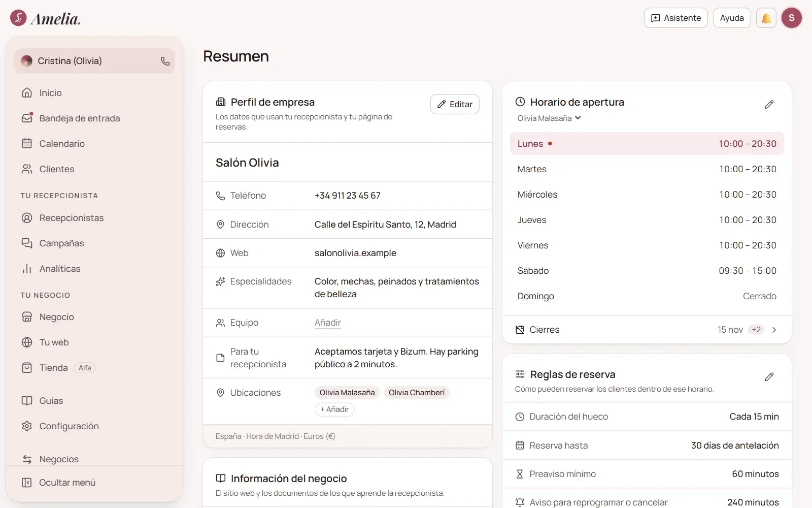Expand Cierres with the chevron arrow
This screenshot has width=812, height=508.
(774, 330)
